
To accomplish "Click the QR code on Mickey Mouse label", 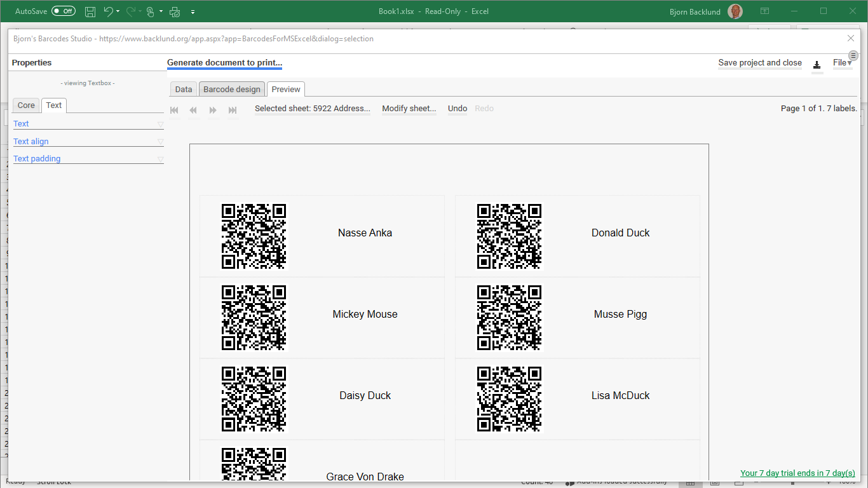I will click(254, 318).
